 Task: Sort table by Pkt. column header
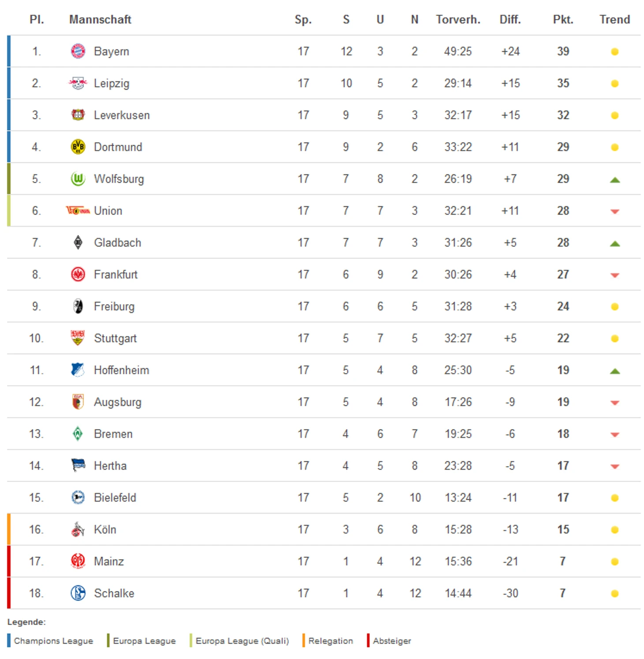(563, 19)
